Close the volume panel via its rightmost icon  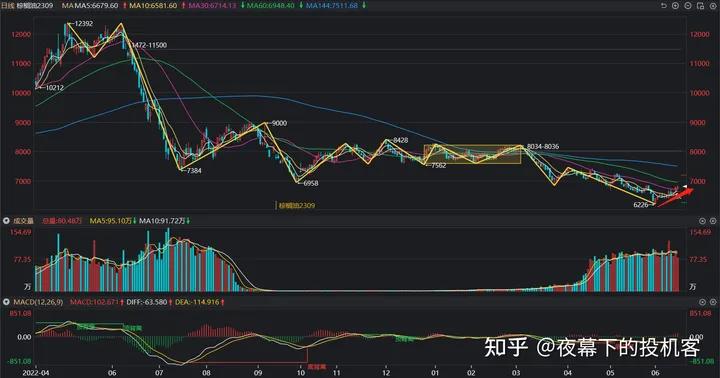(x=713, y=221)
